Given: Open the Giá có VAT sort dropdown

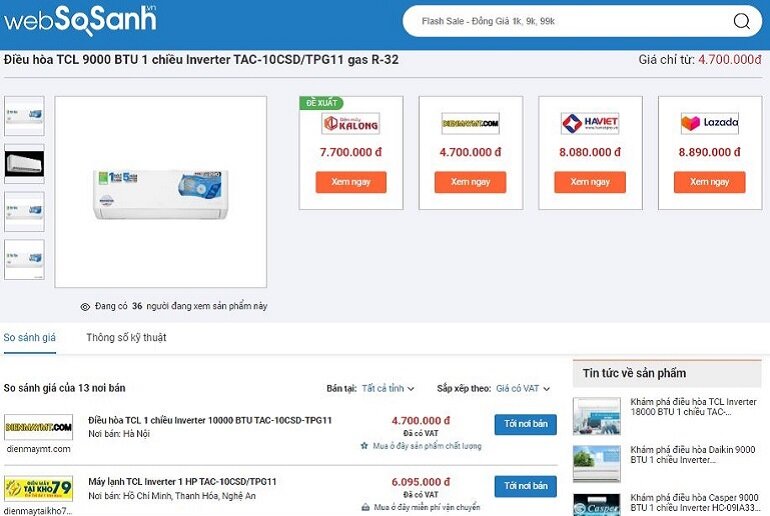Looking at the screenshot, I should 522,388.
